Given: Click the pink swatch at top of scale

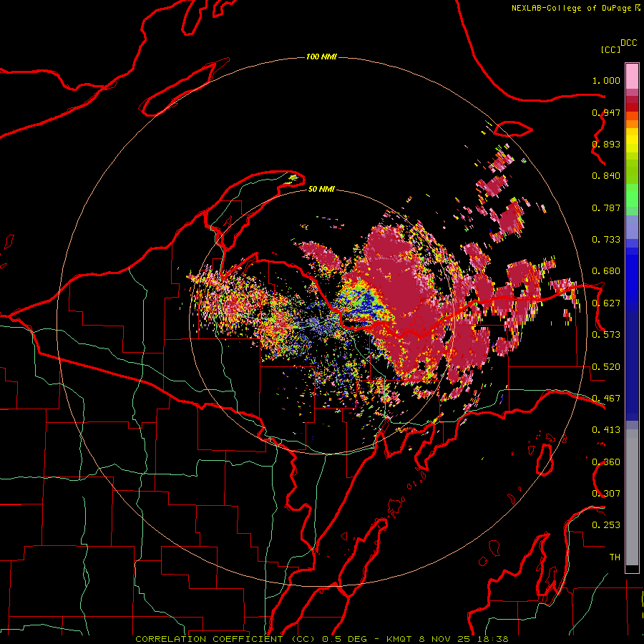Looking at the screenshot, I should click(x=632, y=76).
